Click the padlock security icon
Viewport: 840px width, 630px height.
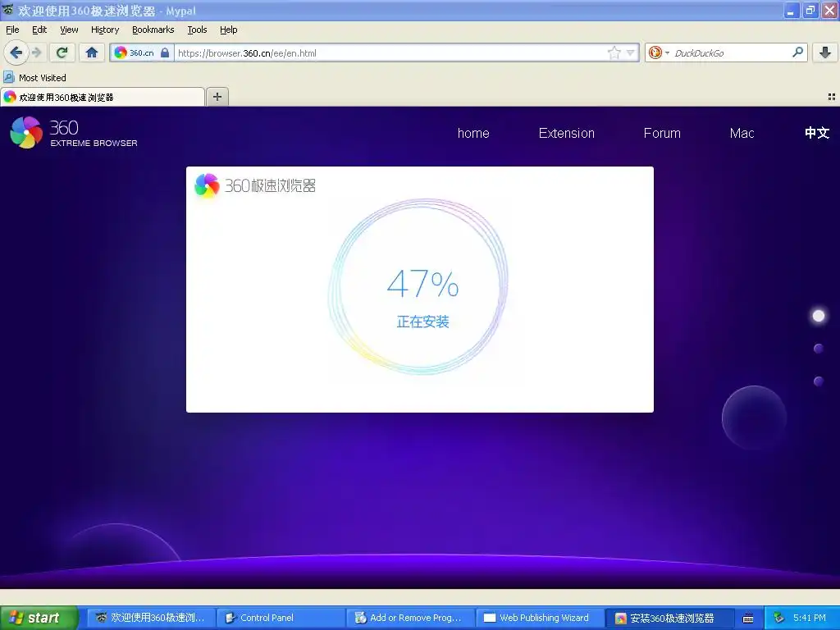(x=165, y=52)
